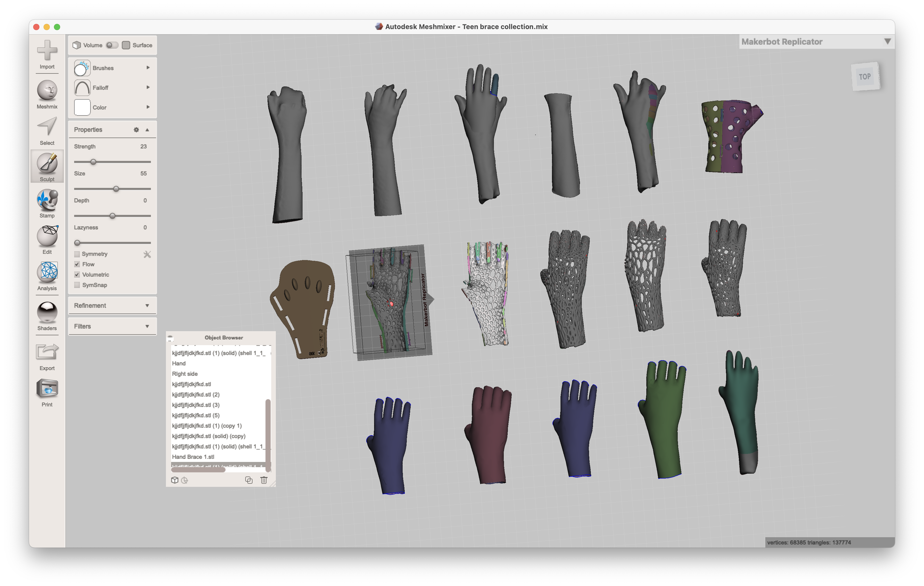Open the Shaders panel

[x=47, y=315]
